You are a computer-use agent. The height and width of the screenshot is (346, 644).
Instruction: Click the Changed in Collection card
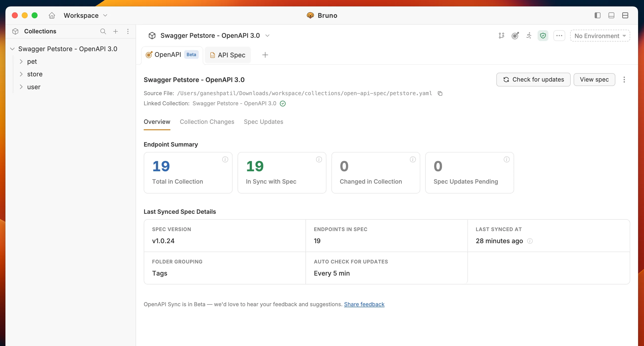(376, 173)
